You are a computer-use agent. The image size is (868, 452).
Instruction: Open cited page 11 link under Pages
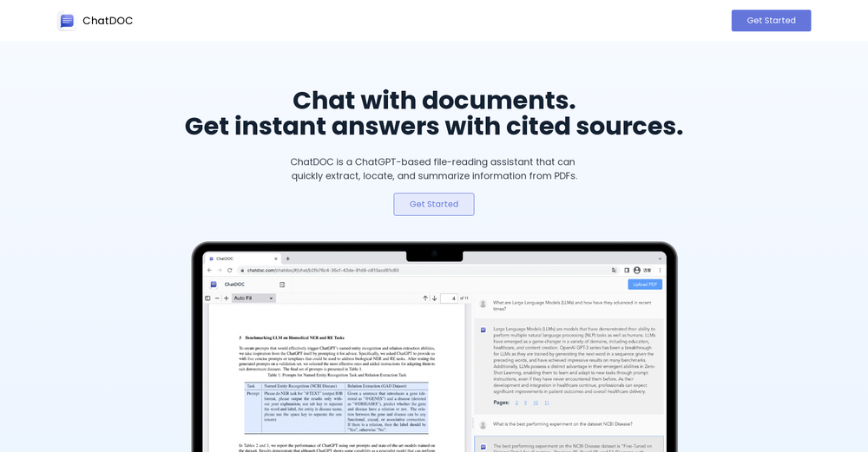547,403
